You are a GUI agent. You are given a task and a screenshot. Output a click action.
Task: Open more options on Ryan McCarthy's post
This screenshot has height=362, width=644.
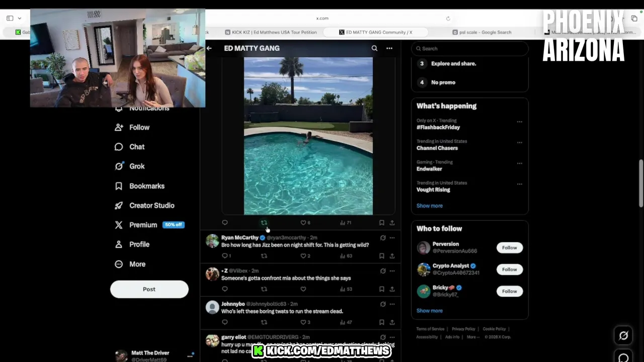(x=392, y=238)
